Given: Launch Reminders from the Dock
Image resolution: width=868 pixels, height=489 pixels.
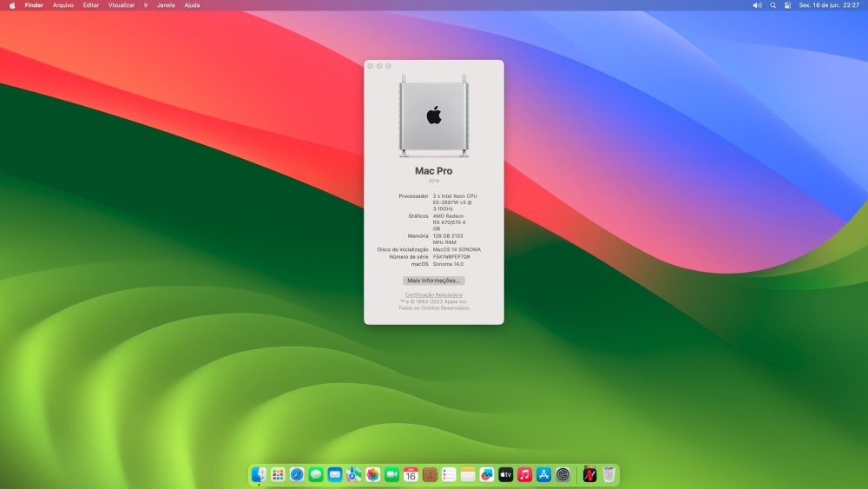Looking at the screenshot, I should click(449, 474).
